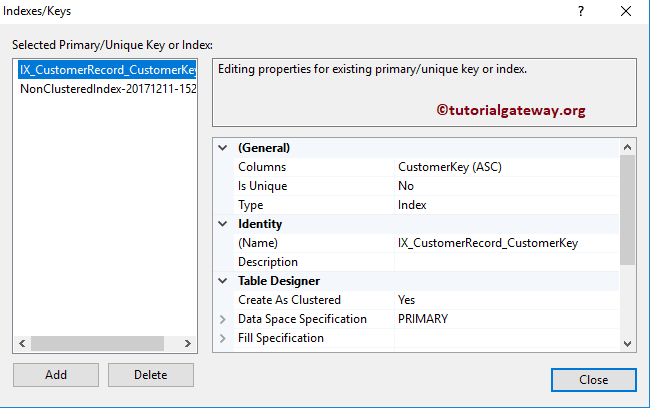Click the Table Designer header text
Viewport: 650px width, 408px height.
point(279,281)
